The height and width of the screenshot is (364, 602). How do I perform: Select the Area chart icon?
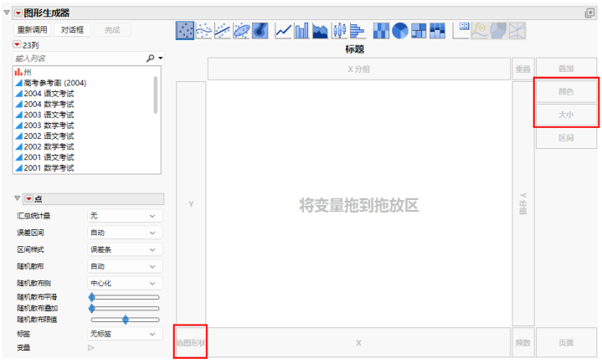(320, 30)
